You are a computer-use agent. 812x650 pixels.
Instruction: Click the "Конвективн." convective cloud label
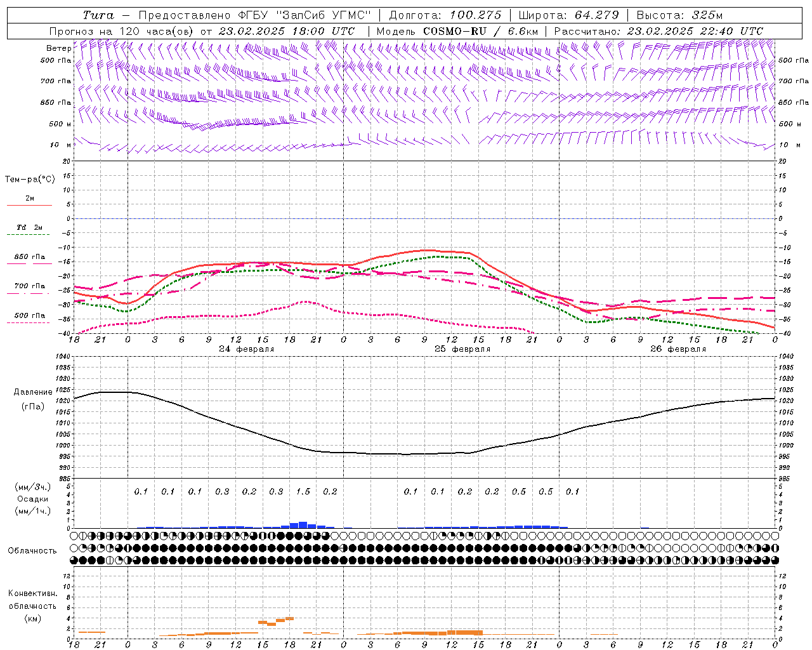33,594
